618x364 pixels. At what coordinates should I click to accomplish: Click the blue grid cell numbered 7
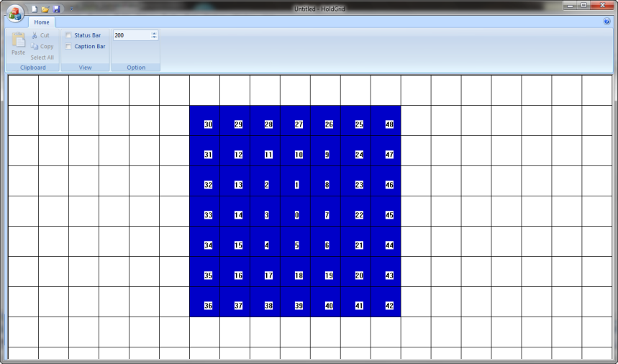click(326, 211)
